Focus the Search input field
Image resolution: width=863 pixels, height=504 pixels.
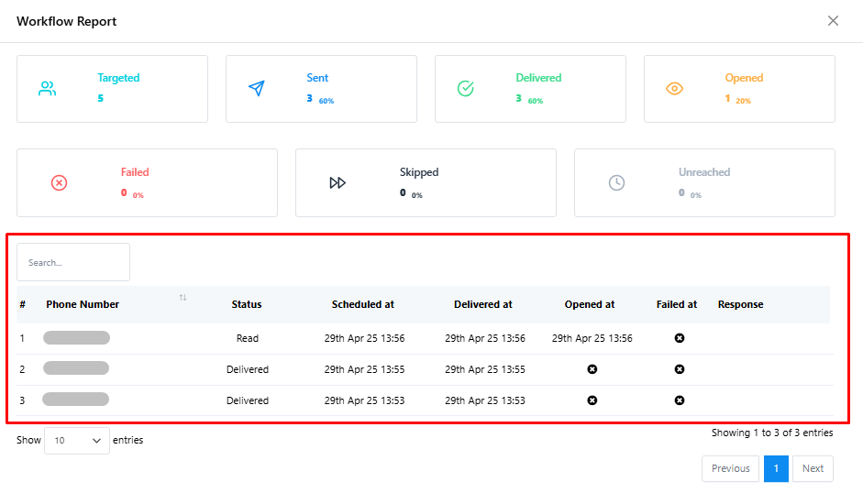point(73,262)
